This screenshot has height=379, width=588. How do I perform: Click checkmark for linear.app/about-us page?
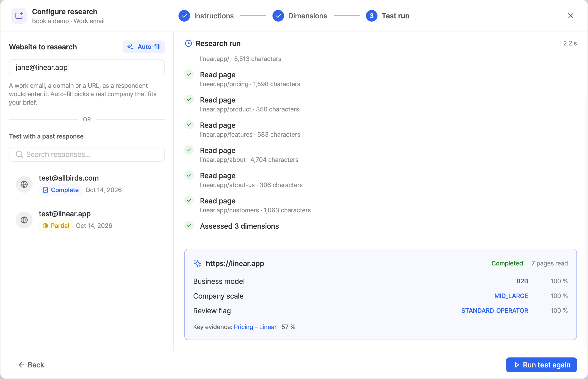(189, 175)
